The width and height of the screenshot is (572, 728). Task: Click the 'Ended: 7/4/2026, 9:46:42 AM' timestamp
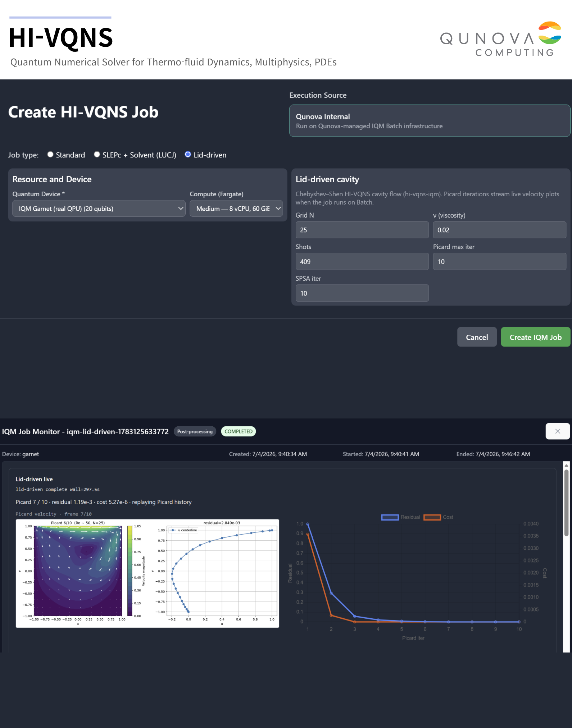coord(493,454)
